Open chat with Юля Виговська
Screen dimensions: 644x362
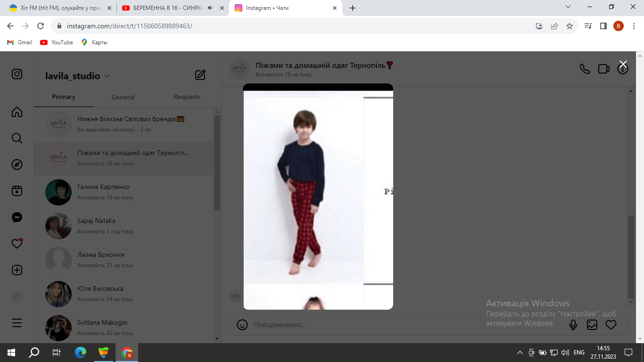124,294
